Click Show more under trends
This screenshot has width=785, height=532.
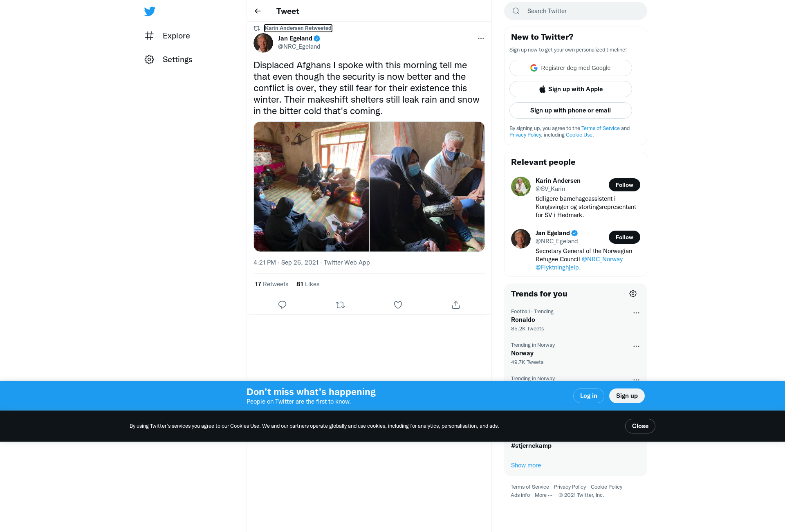[526, 465]
